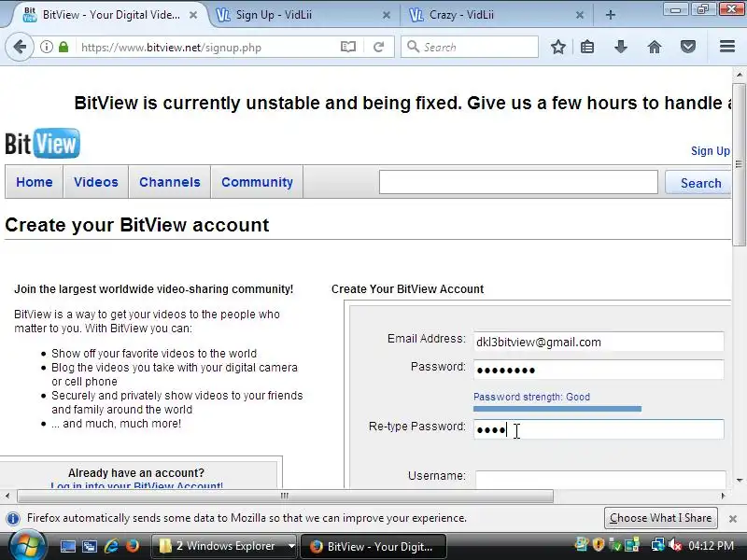Bookmark this page with the star icon
This screenshot has width=747, height=560.
(x=557, y=48)
